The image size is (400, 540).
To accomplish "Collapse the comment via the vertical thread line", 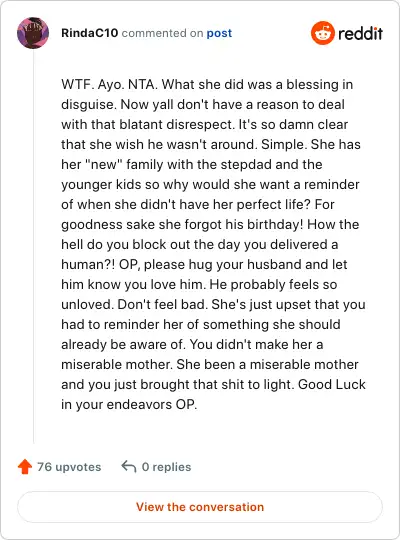I will [33, 246].
